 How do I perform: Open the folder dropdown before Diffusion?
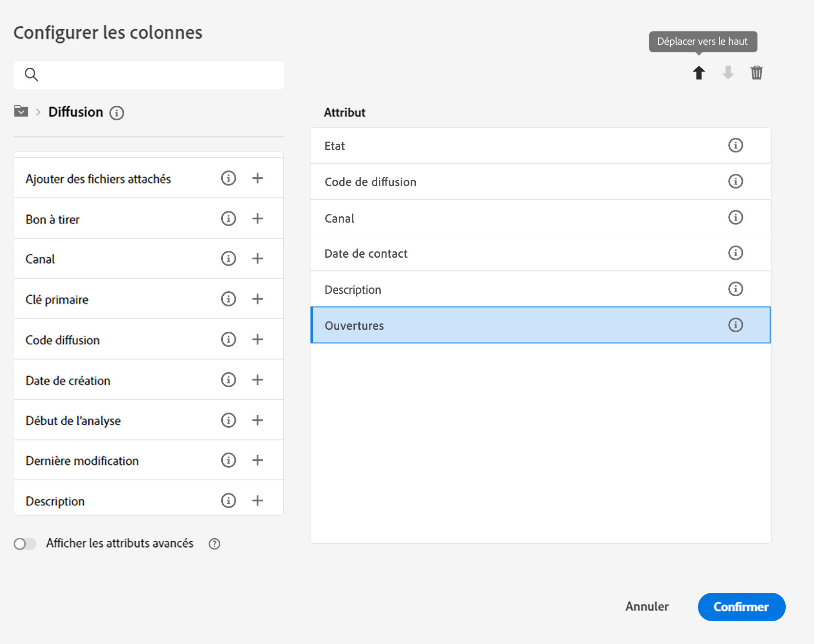tap(21, 112)
